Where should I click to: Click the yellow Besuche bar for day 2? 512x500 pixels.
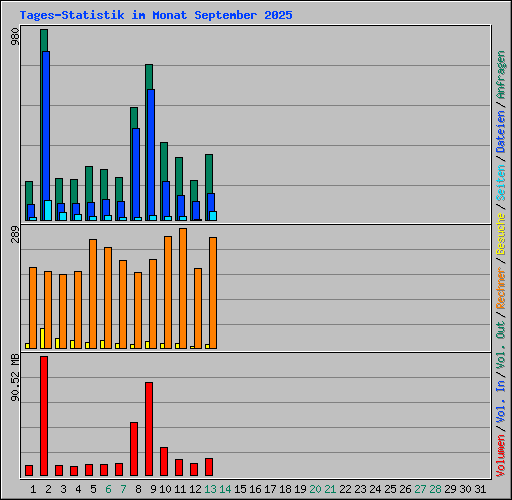42,338
